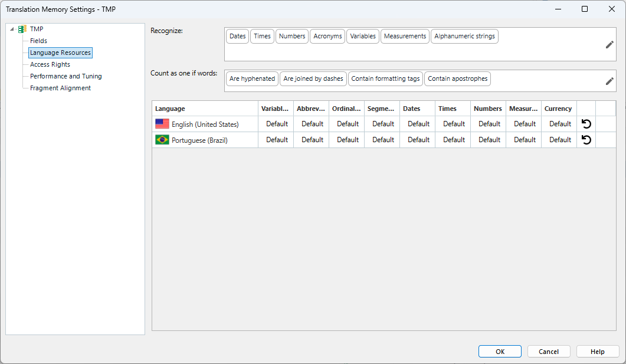
Task: Select Fragment Alignment in the sidebar
Action: pyautogui.click(x=60, y=88)
